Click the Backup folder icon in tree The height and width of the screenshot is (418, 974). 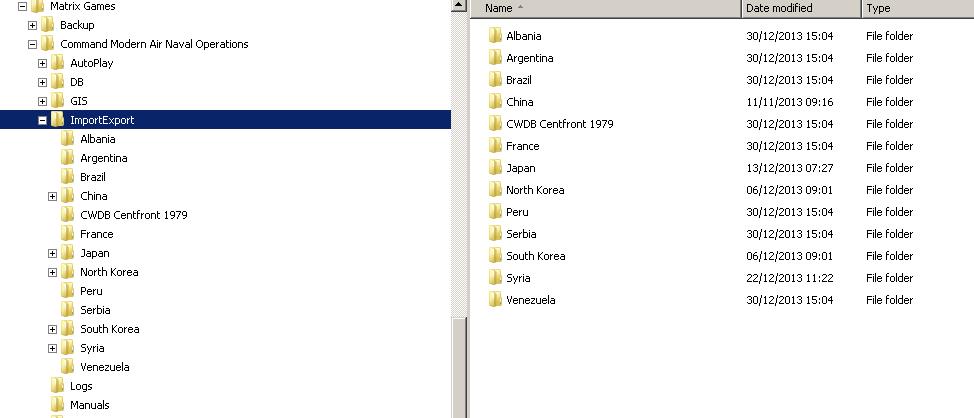(47, 25)
